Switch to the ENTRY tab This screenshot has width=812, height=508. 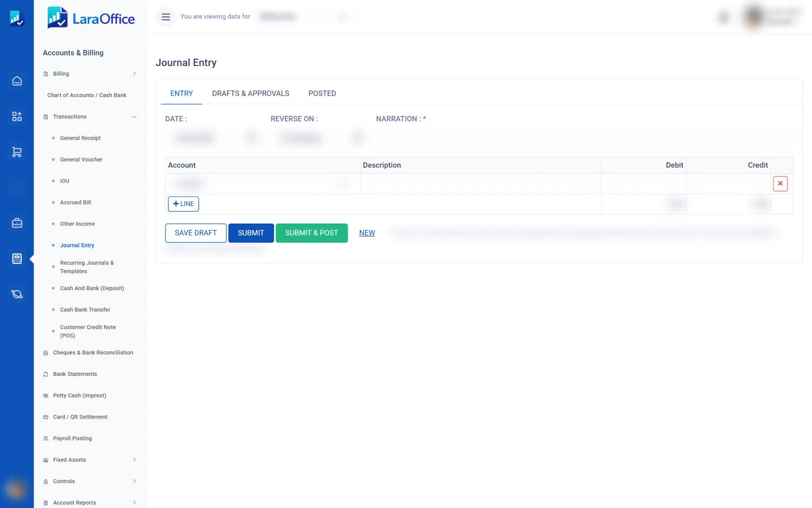tap(182, 93)
